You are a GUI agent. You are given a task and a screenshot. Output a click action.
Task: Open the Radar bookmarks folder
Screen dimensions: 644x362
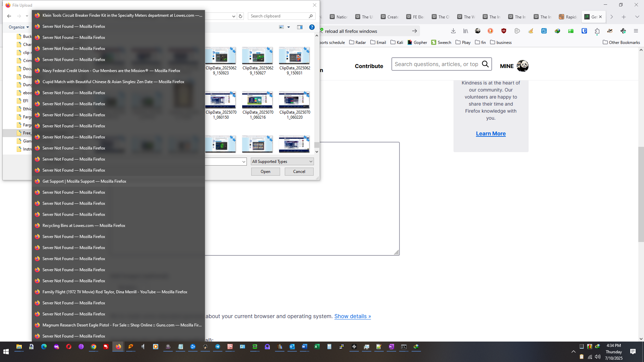357,42
